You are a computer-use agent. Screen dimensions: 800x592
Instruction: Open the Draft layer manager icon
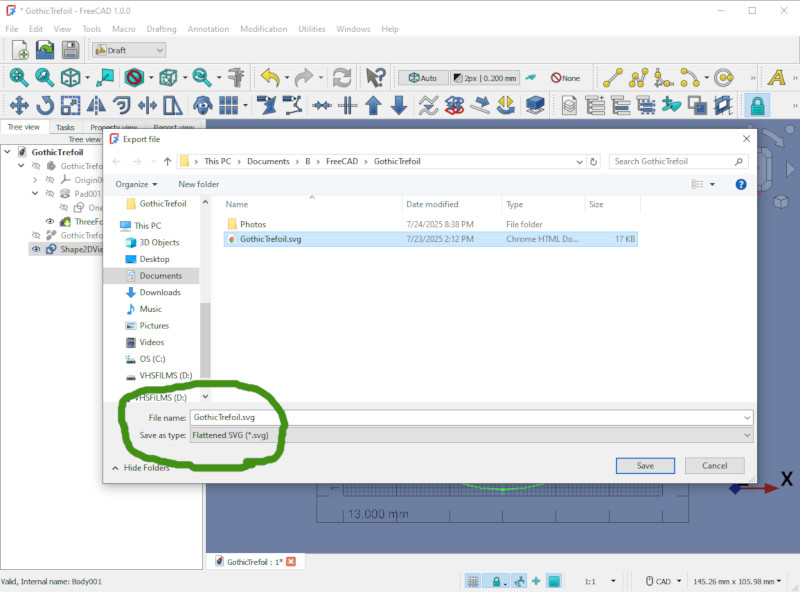point(569,106)
